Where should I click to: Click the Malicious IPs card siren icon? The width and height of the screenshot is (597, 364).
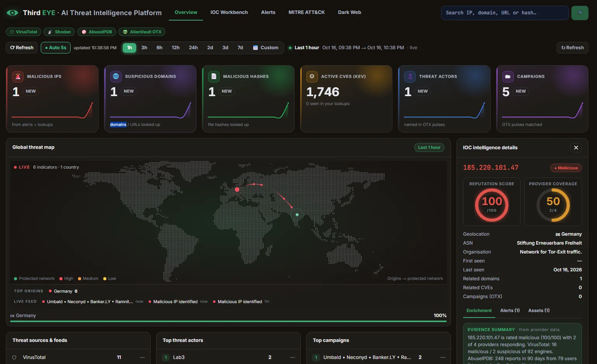coord(18,76)
